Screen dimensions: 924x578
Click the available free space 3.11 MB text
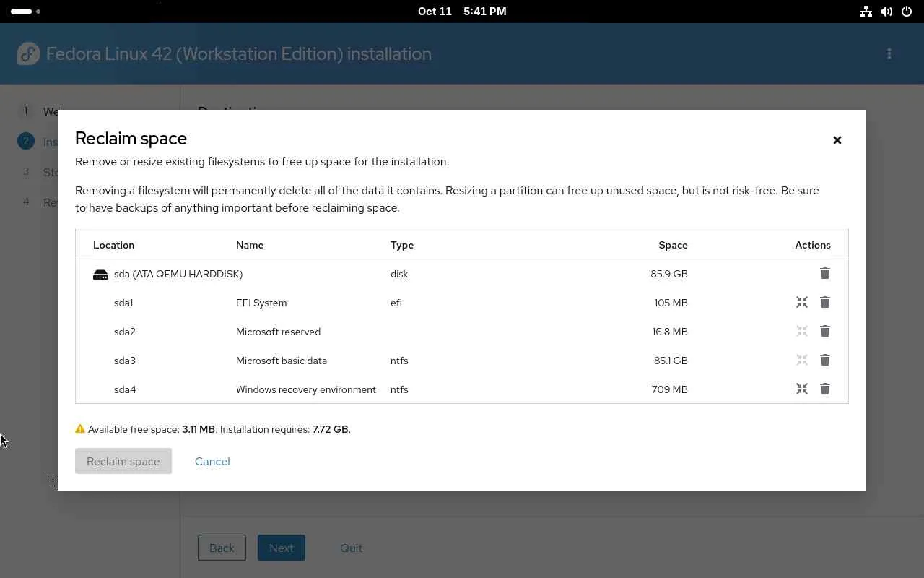pos(152,429)
